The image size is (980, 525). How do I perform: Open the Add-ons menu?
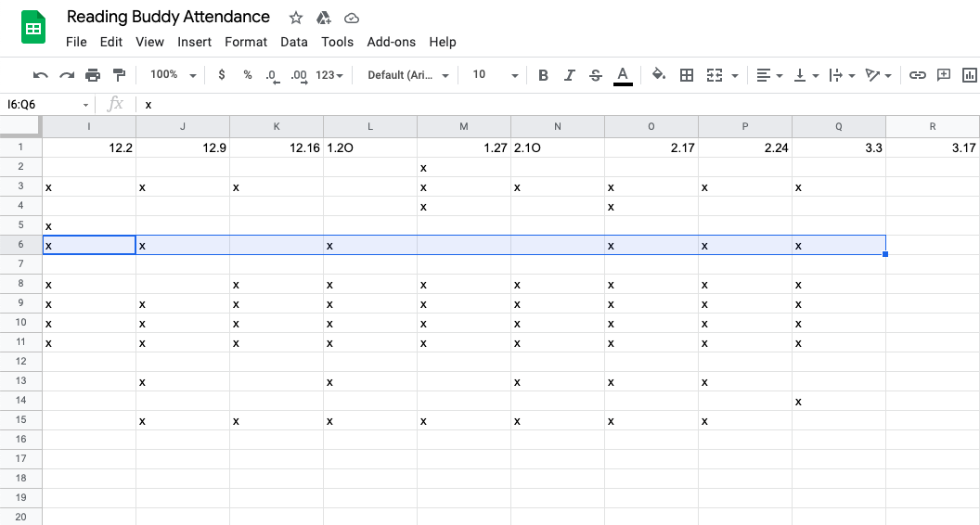click(391, 42)
